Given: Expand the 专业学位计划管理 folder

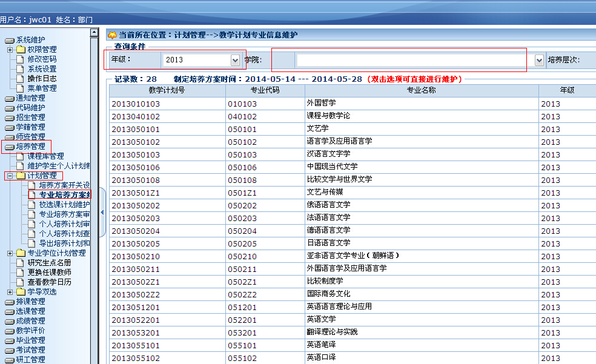Looking at the screenshot, I should pyautogui.click(x=10, y=253).
